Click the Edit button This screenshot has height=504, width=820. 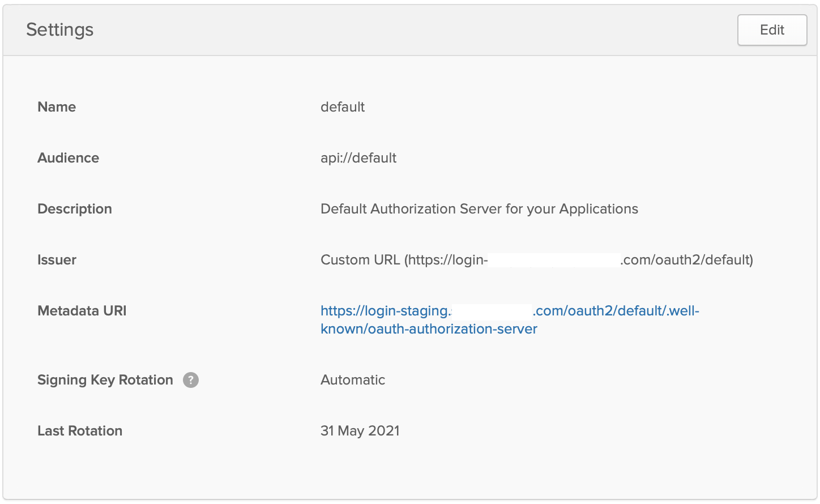click(x=772, y=30)
